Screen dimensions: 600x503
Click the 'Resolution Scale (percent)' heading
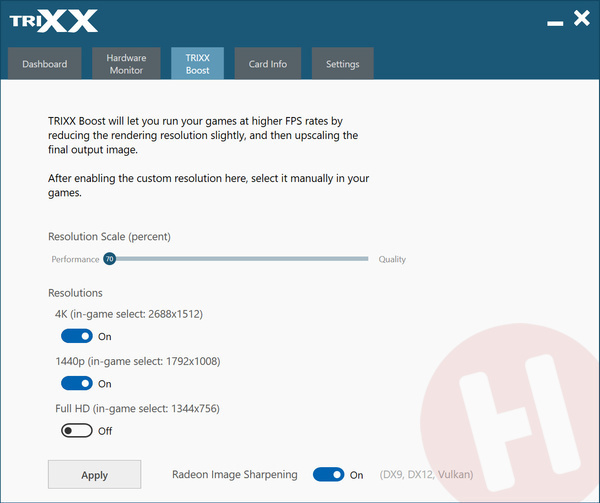(x=109, y=236)
